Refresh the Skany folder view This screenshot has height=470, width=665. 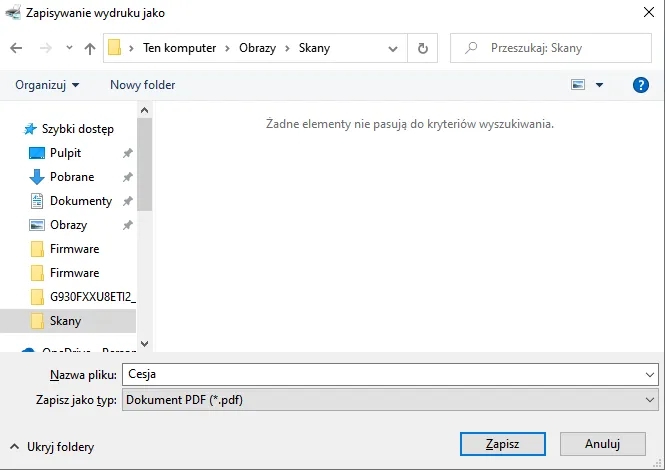[423, 47]
